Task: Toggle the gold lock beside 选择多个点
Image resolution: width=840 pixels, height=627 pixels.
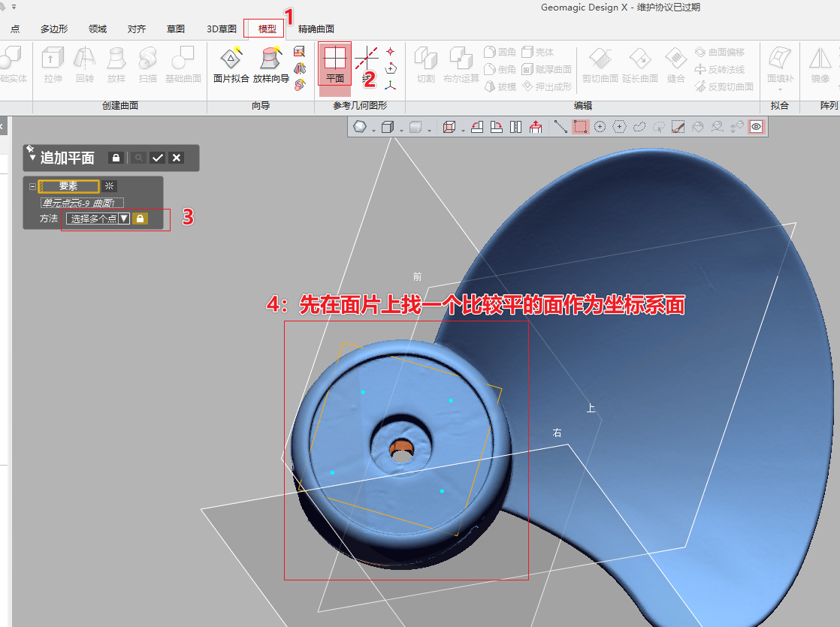Action: [x=140, y=218]
